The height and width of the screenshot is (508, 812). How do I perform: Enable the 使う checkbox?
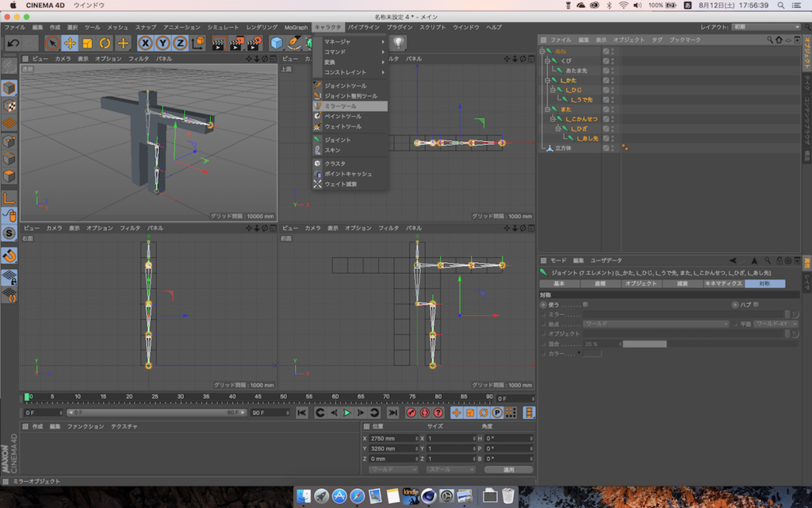585,305
